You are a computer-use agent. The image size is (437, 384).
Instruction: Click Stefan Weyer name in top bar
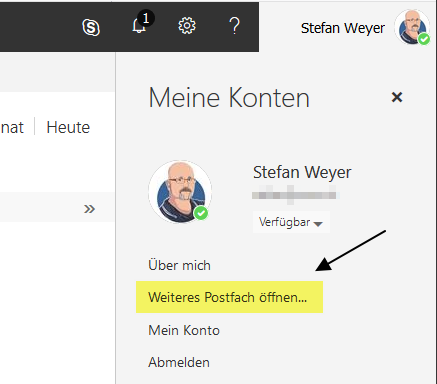(x=343, y=28)
